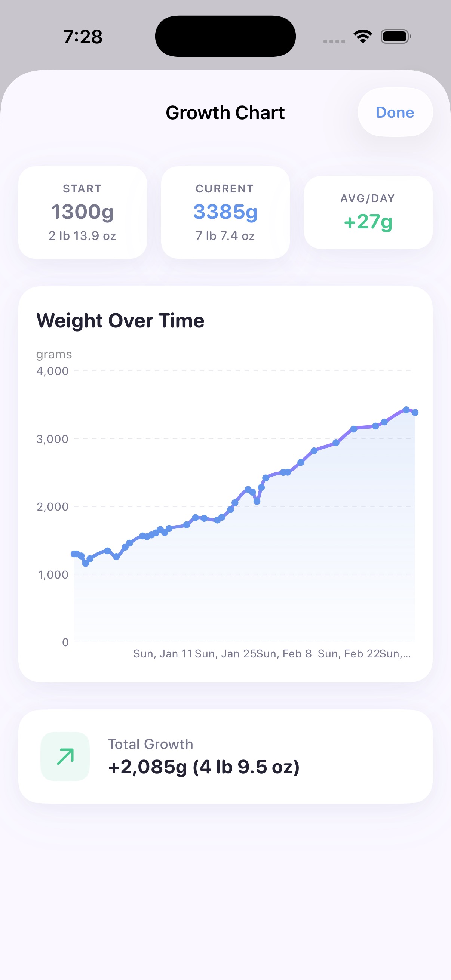Click the battery icon in status bar
This screenshot has height=980, width=451.
[395, 36]
